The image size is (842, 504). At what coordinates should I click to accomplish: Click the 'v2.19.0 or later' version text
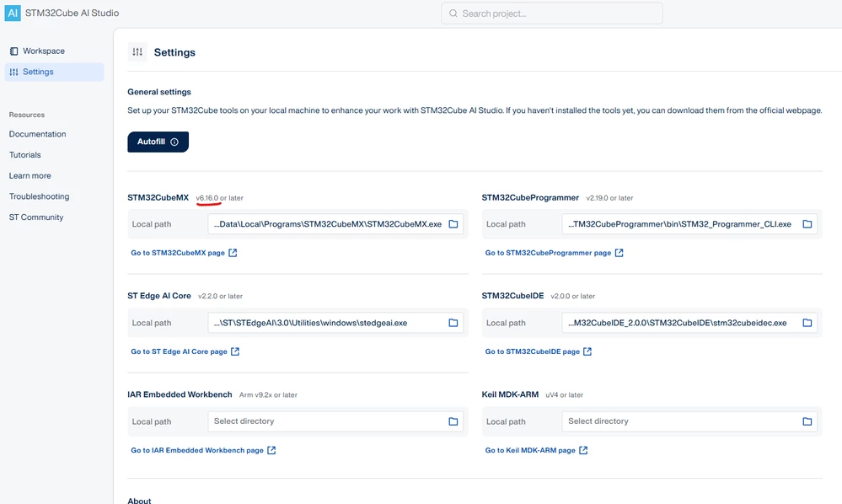pos(609,198)
